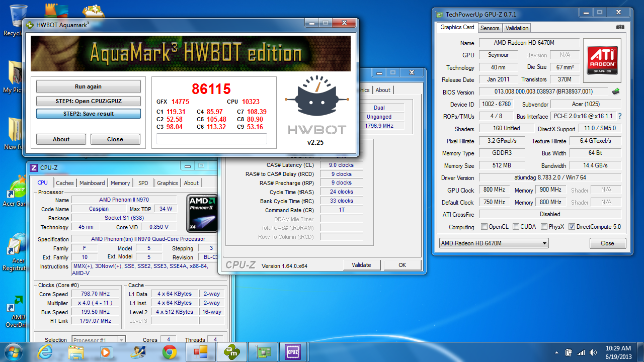644x362 pixels.
Task: Click the AMD Phenom II N970 name field
Action: [x=124, y=200]
